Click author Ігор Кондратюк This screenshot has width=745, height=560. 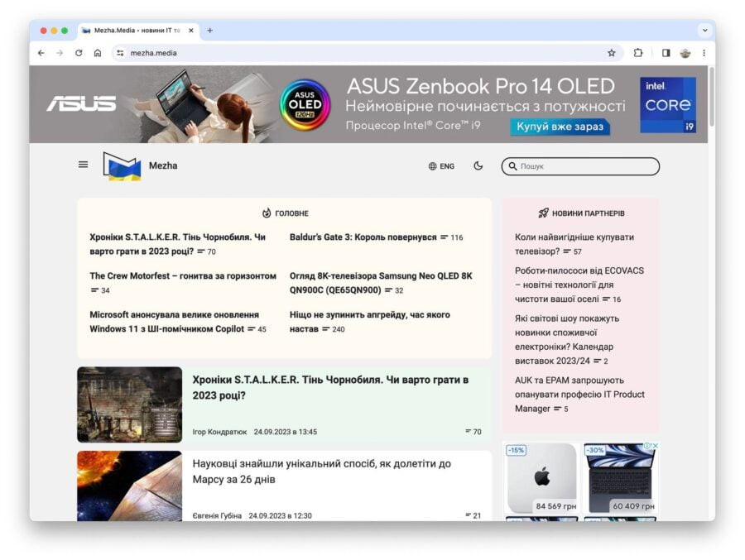point(219,432)
